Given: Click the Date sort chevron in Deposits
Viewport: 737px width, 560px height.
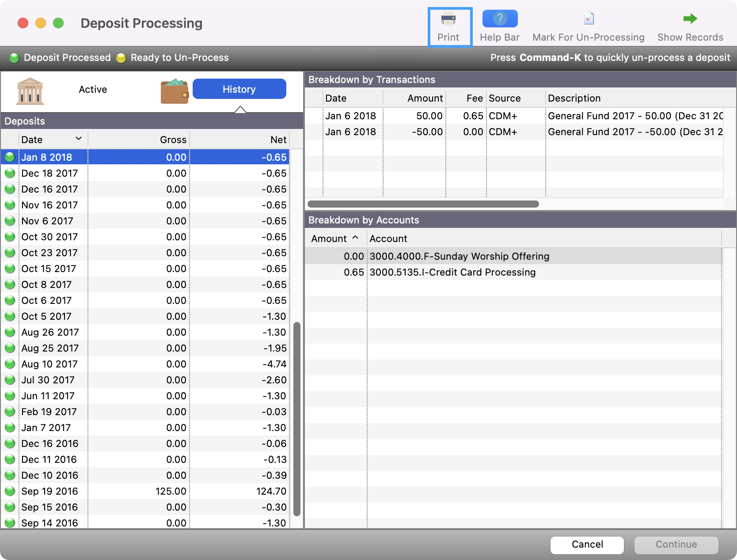Looking at the screenshot, I should point(79,139).
